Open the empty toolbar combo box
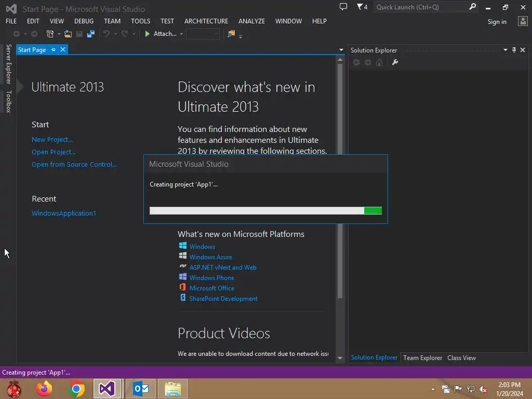532x399 pixels. 203,34
